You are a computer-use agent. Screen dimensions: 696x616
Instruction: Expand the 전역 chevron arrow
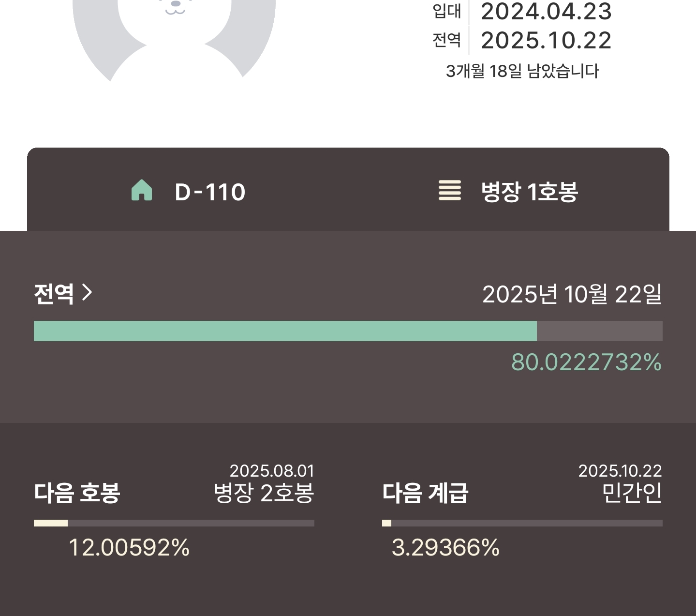(x=87, y=292)
